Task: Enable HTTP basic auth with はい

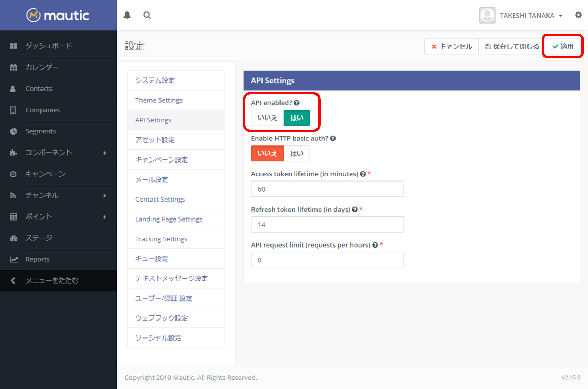Action: [x=296, y=154]
